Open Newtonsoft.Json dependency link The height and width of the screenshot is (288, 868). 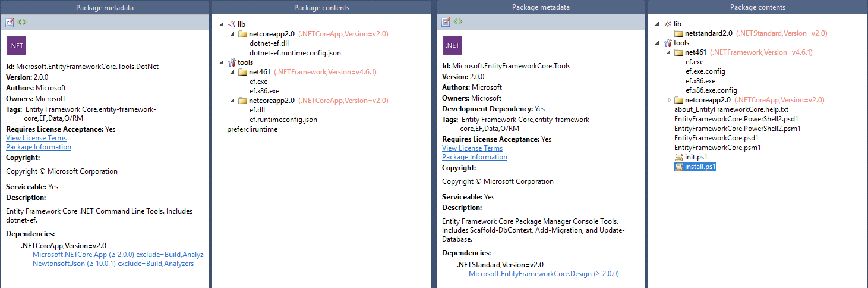tap(113, 263)
